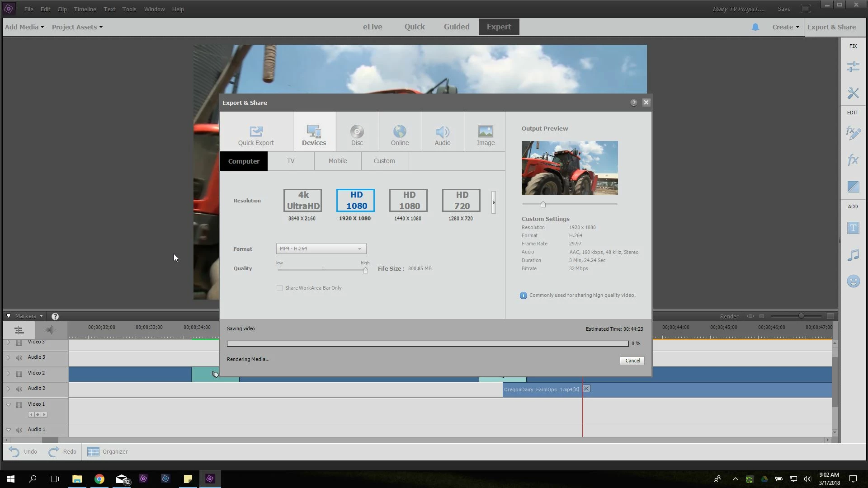This screenshot has width=868, height=488.
Task: Click the Quality slider handle
Action: coord(365,270)
